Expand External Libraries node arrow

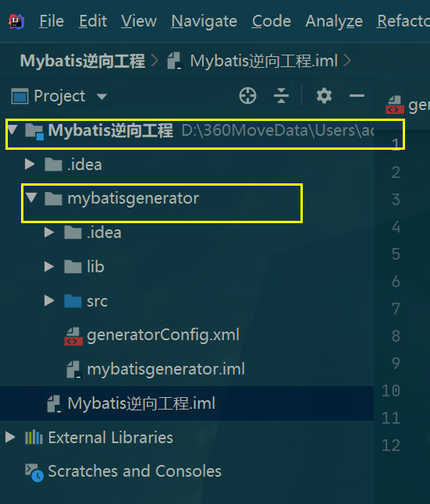[10, 437]
